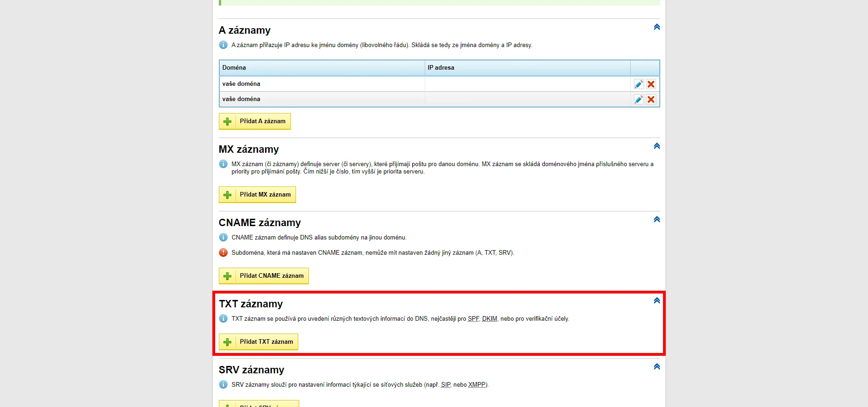Delete the second A record with red X
The width and height of the screenshot is (868, 407).
coord(651,99)
